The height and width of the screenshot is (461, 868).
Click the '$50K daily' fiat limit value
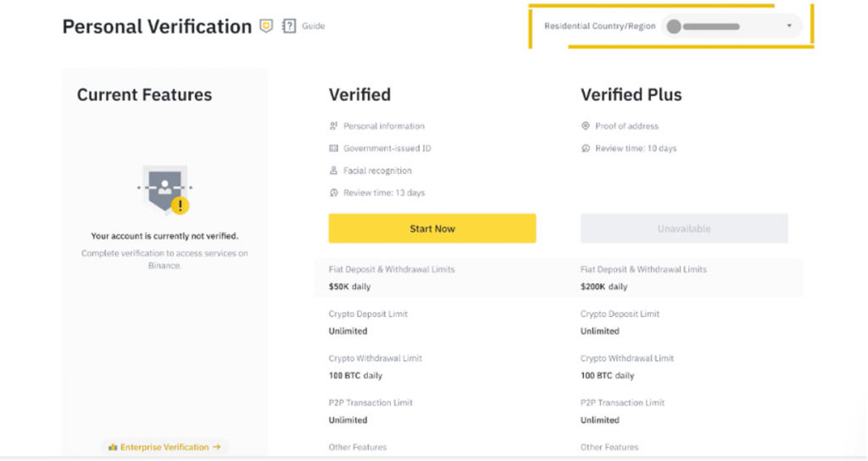(x=349, y=286)
